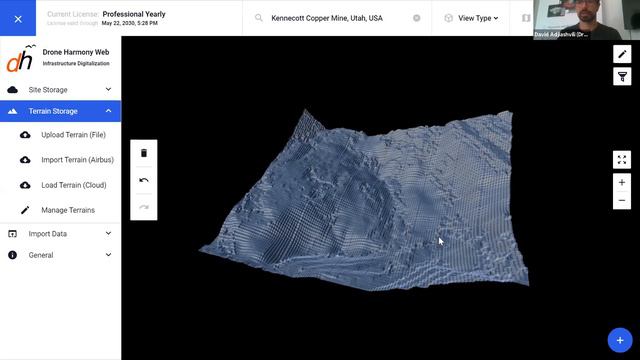This screenshot has height=360, width=640.
Task: Click the map icon in the top bar
Action: pyautogui.click(x=526, y=18)
